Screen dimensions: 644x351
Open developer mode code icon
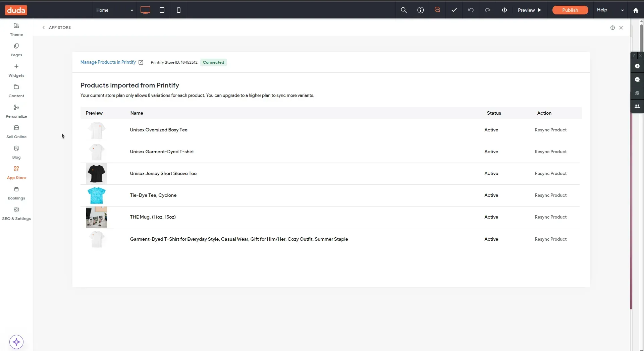coord(504,10)
